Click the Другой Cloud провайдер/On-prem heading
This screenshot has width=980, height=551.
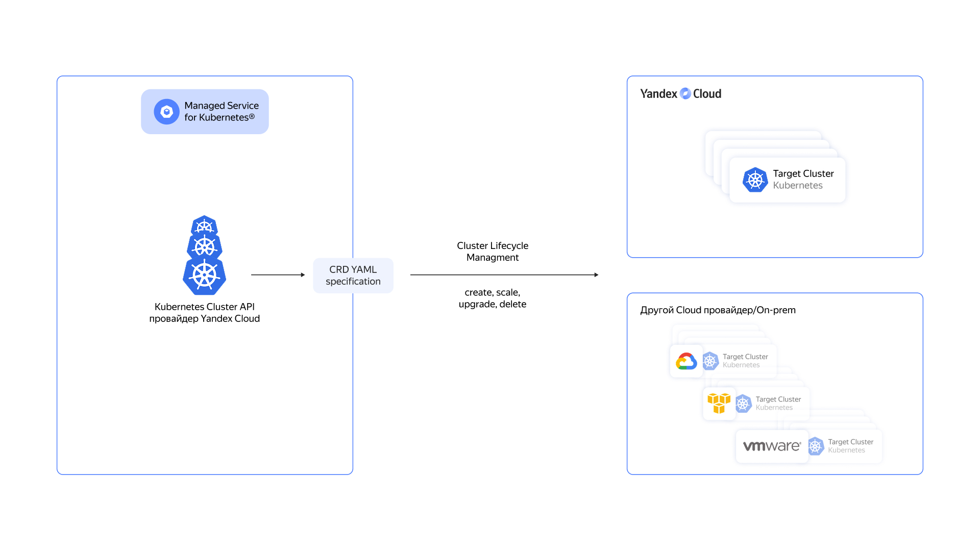[717, 310]
